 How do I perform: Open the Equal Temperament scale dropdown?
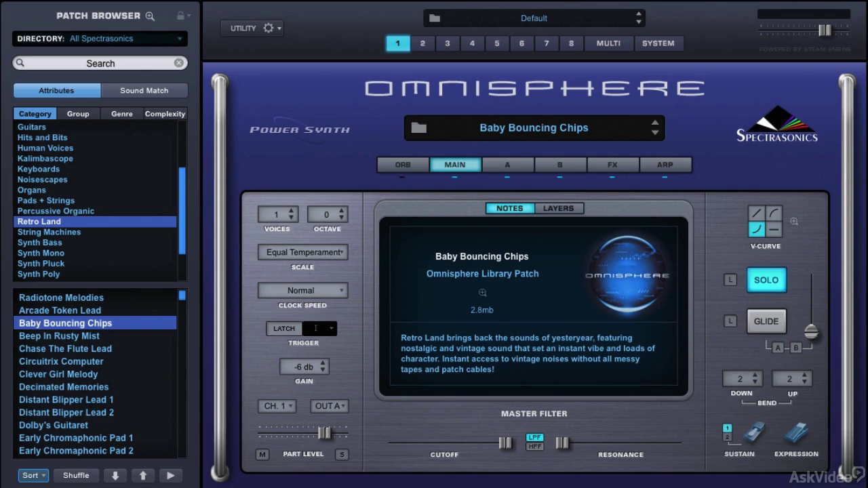tap(302, 252)
